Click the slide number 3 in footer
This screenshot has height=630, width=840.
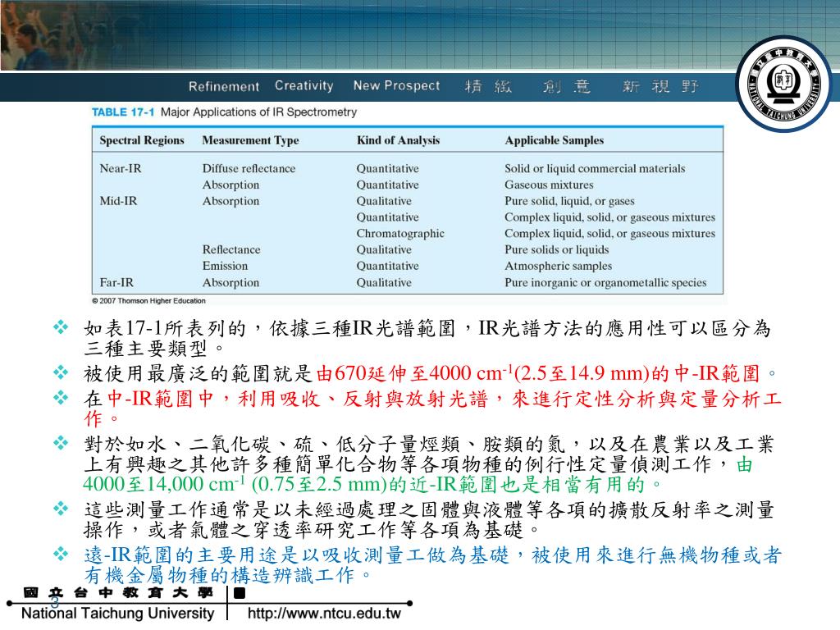(55, 601)
